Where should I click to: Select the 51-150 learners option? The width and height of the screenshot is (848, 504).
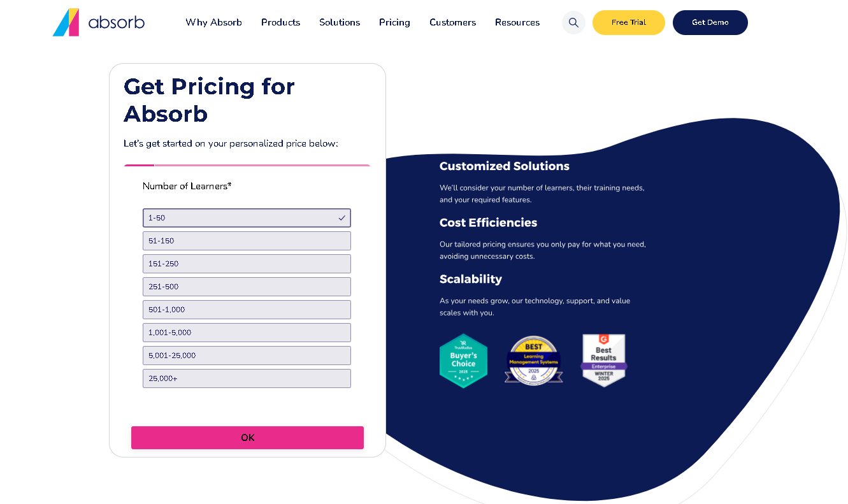[247, 241]
